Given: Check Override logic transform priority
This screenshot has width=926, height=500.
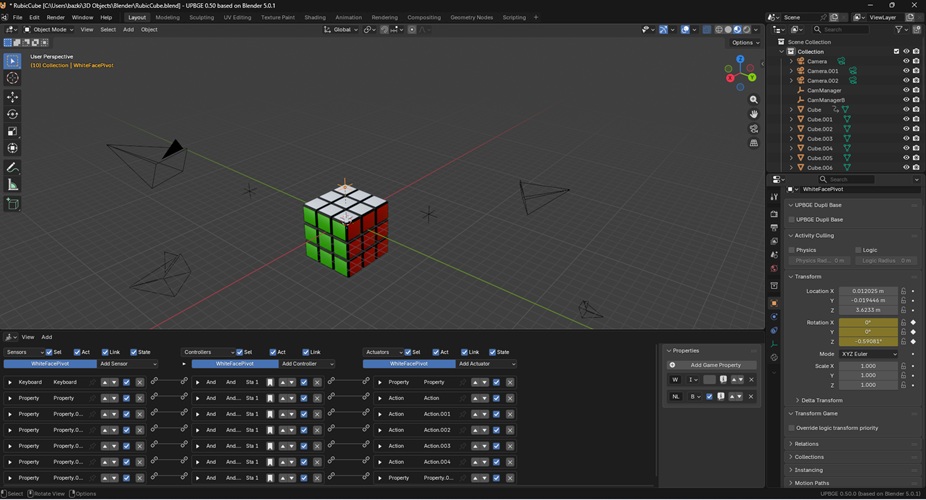Looking at the screenshot, I should [x=792, y=428].
